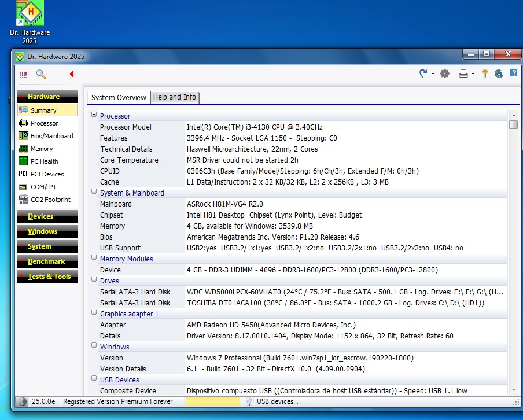Click the blue refresh arrow icon
Image resolution: width=523 pixels, height=420 pixels.
pyautogui.click(x=423, y=73)
